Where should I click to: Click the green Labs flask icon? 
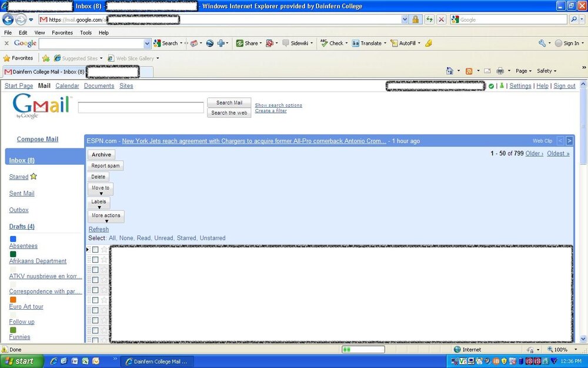(502, 85)
